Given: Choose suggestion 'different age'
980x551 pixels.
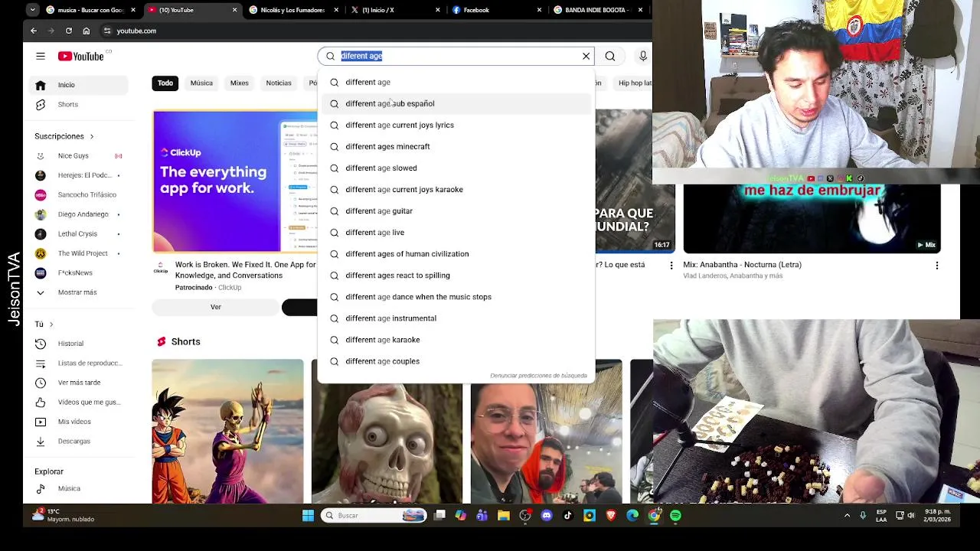Looking at the screenshot, I should pyautogui.click(x=456, y=82).
